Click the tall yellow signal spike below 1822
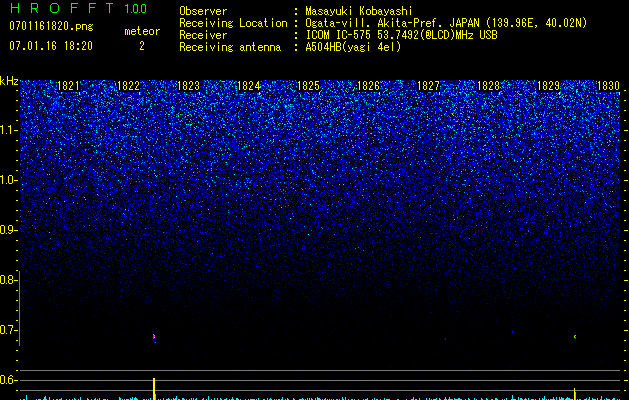 point(154,388)
